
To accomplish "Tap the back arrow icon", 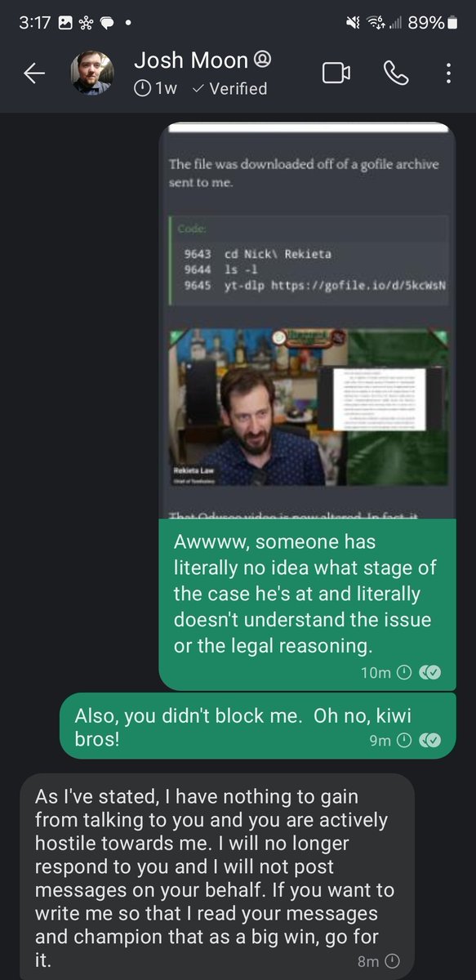I will tap(33, 73).
